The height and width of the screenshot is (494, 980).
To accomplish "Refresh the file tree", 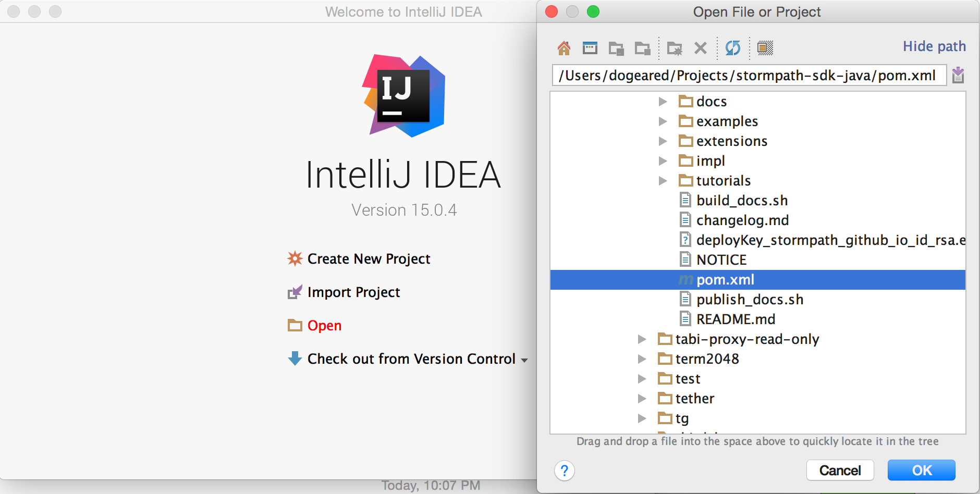I will tap(733, 48).
